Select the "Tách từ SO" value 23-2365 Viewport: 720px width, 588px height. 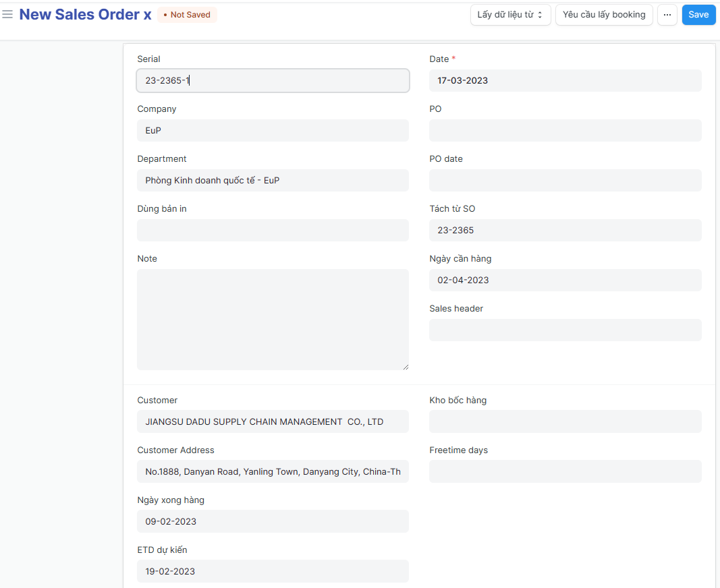[x=565, y=230]
